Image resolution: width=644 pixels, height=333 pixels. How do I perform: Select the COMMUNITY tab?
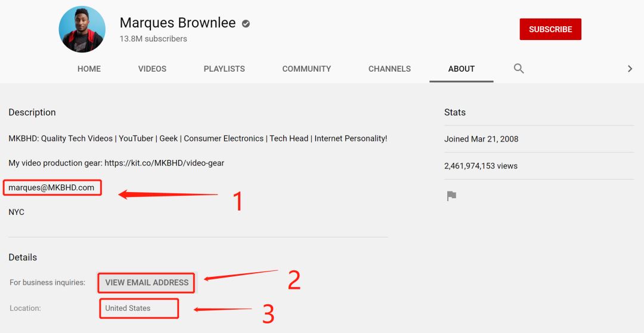click(306, 69)
